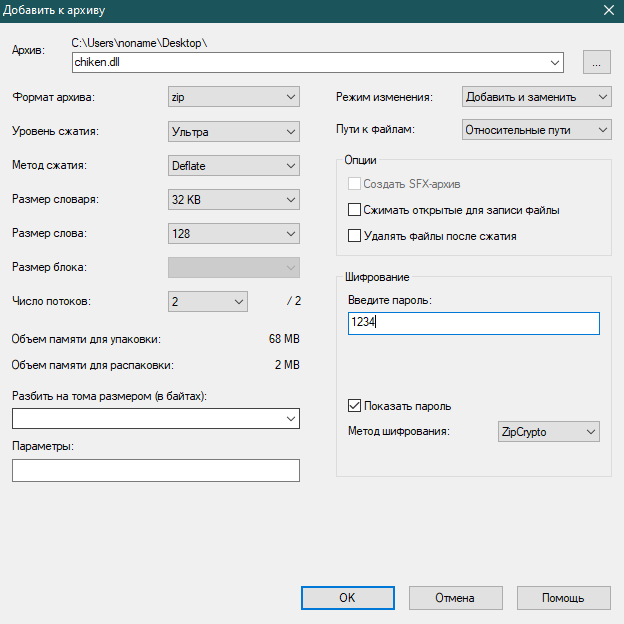Open the archive format dropdown showing zip
The width and height of the screenshot is (624, 624).
click(234, 97)
